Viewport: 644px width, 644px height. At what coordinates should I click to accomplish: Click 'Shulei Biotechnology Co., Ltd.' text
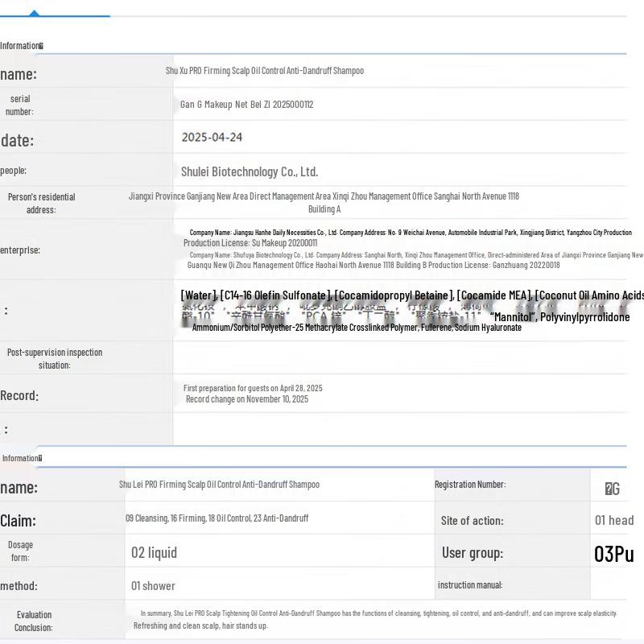(x=250, y=171)
